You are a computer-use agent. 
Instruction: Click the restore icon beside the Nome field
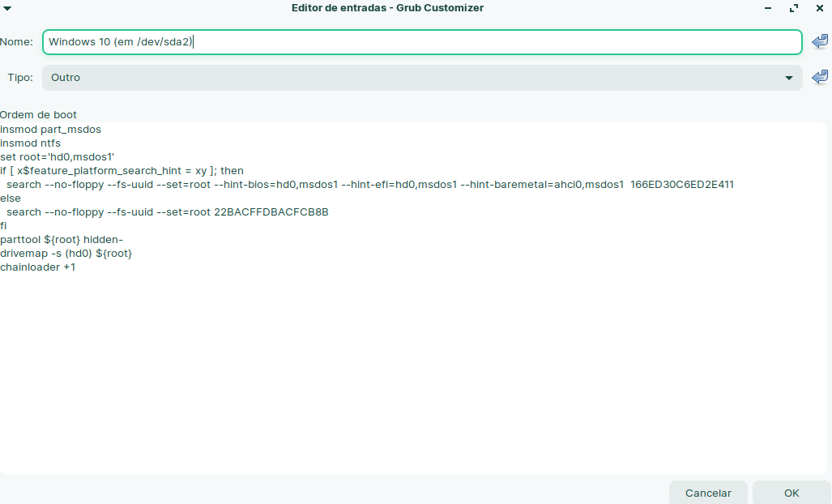tap(820, 41)
